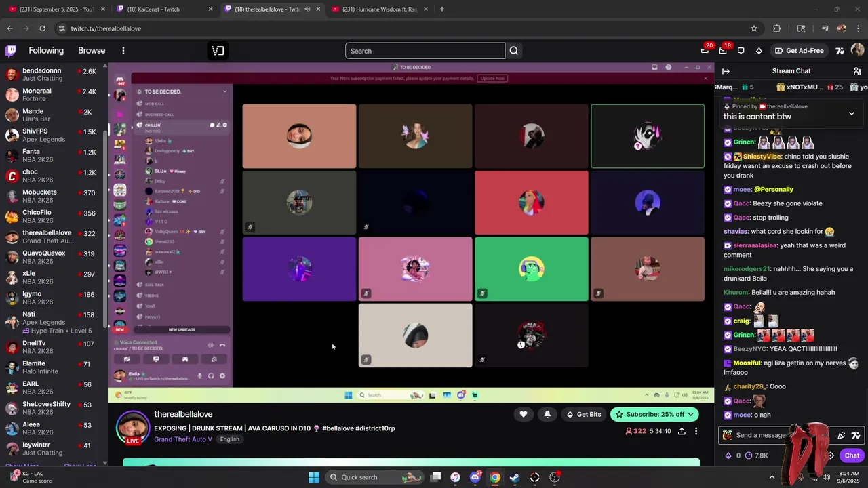Click the purple Chat send button
The image size is (868, 488).
coord(852,455)
